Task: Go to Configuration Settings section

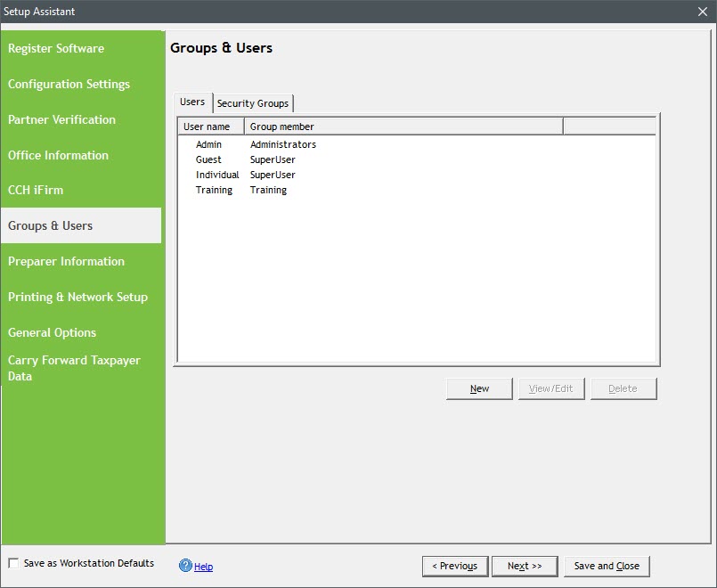Action: click(69, 84)
